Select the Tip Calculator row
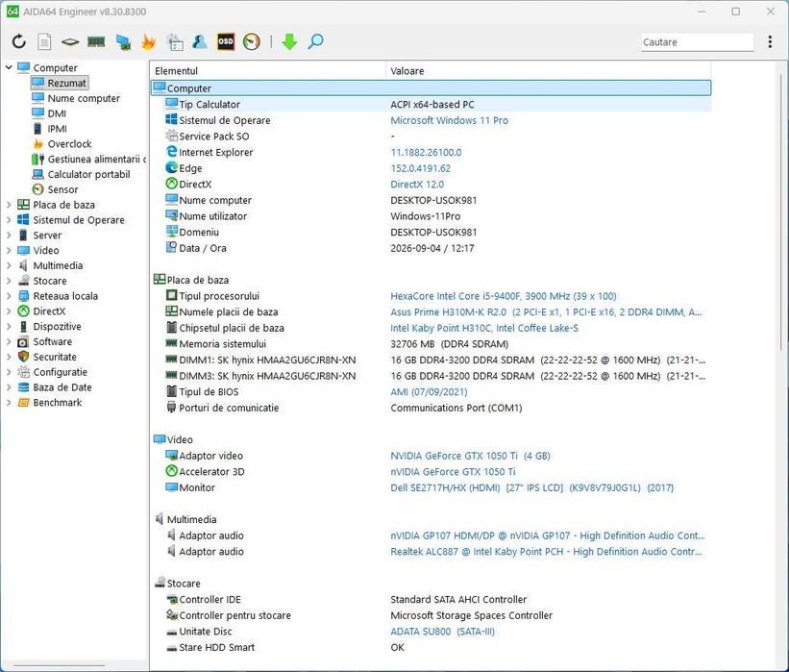Viewport: 789px width, 672px height. [431, 104]
